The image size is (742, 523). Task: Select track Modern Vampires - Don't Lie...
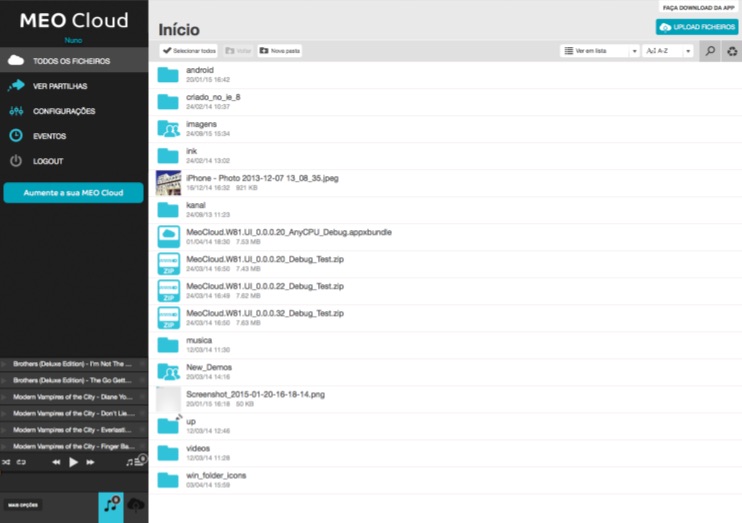(x=74, y=413)
